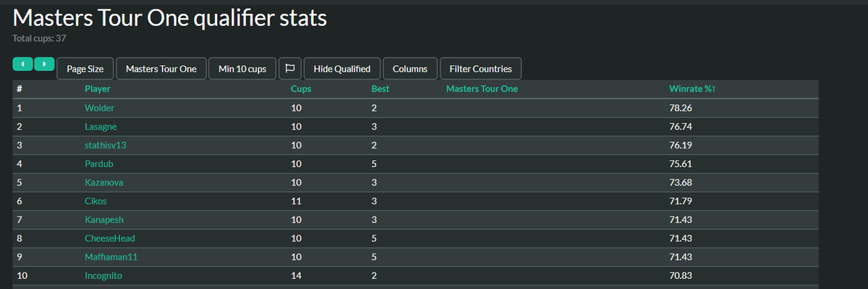Viewport: 868px width, 289px height.
Task: Sort by the Player column header
Action: [x=98, y=89]
